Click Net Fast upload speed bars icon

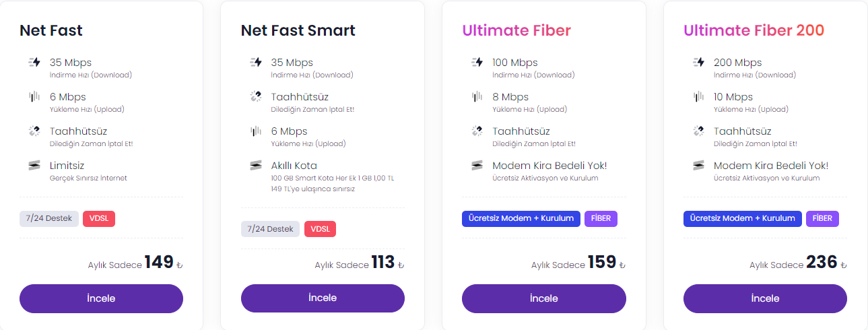tap(34, 97)
